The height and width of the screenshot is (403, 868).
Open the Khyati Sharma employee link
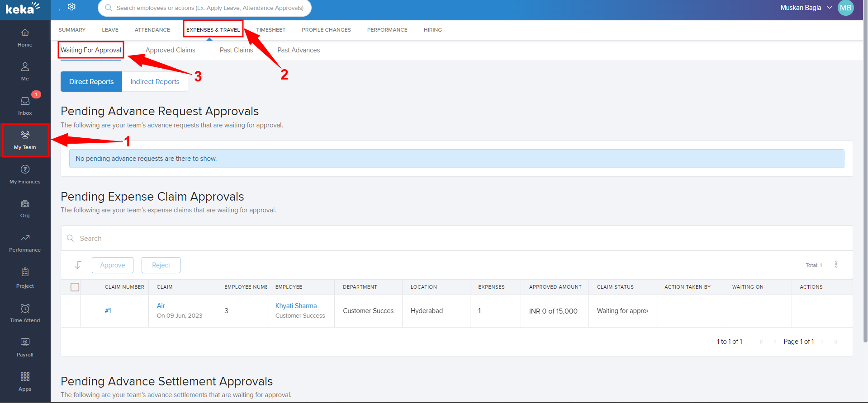(x=296, y=306)
